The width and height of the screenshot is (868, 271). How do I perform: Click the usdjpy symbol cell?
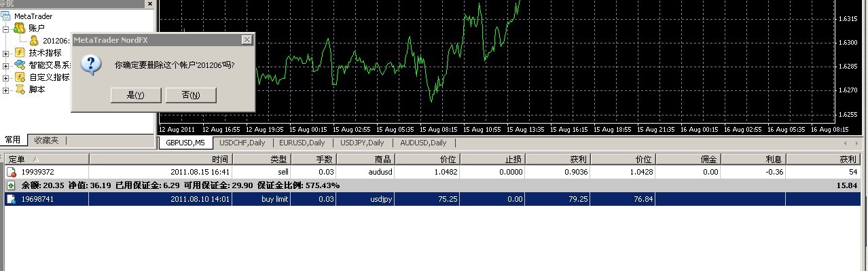click(x=365, y=199)
